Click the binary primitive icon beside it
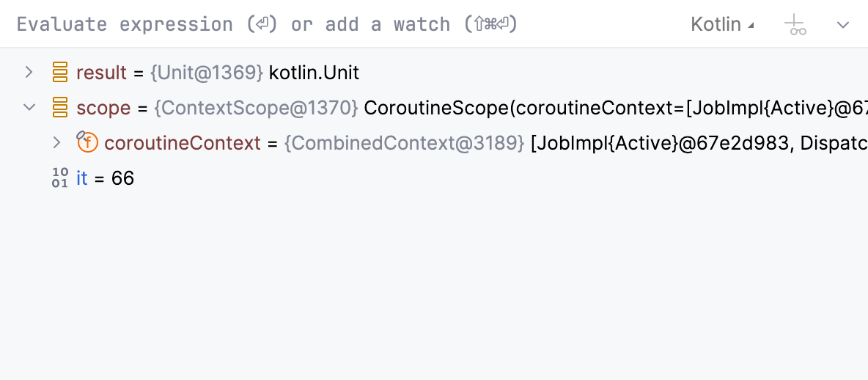 [x=60, y=178]
